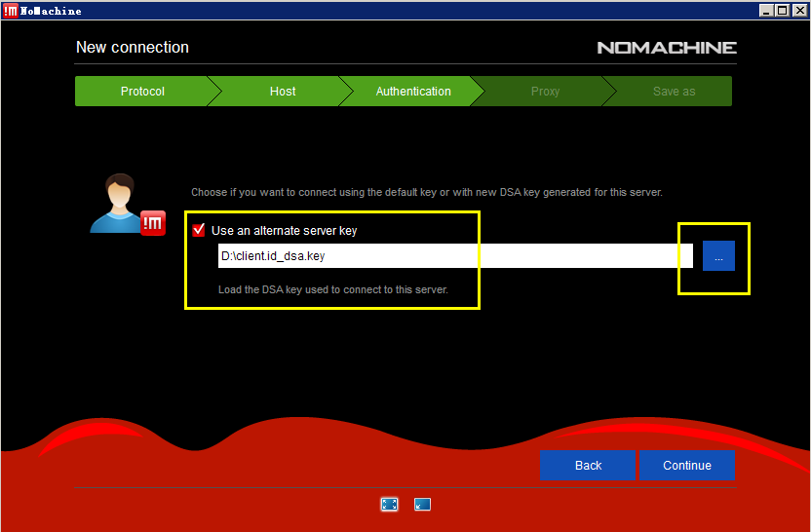Select the Authentication step
811x532 pixels.
(413, 92)
